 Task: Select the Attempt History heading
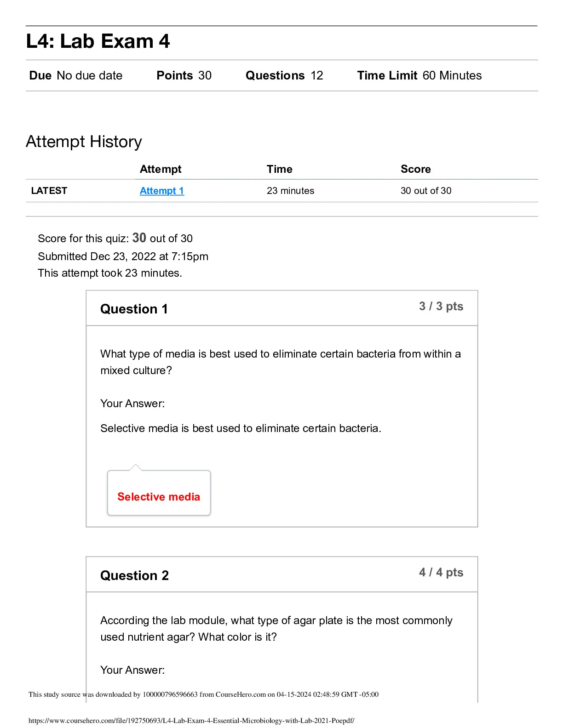84,142
